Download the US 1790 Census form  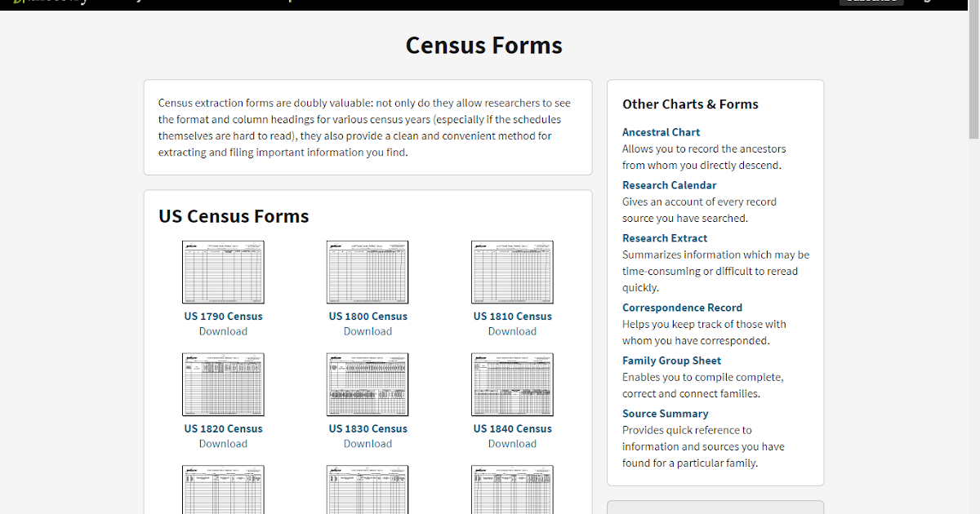(223, 330)
